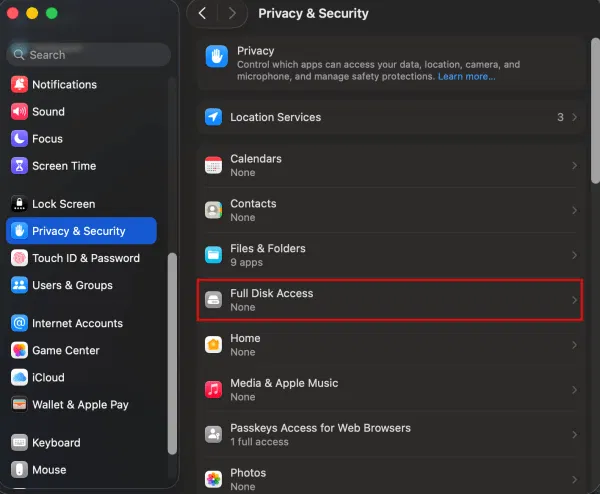The width and height of the screenshot is (600, 494).
Task: Click the Location Services arrow icon
Action: 213,117
